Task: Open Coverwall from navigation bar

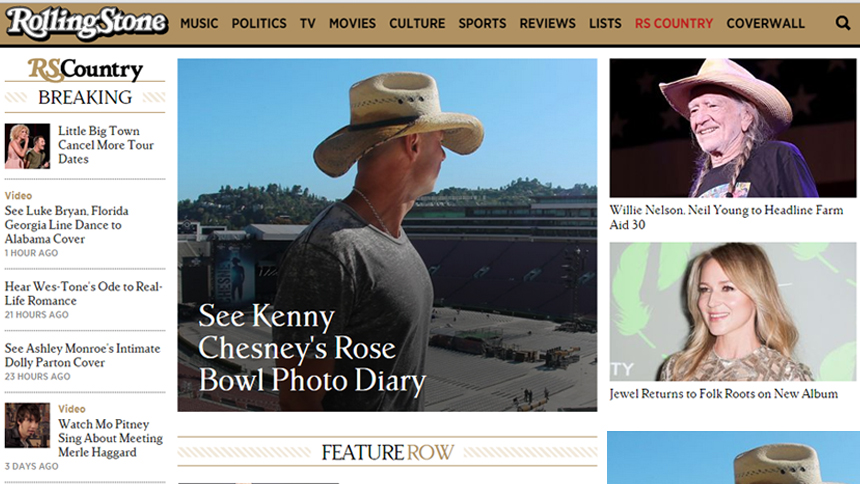Action: 766,24
